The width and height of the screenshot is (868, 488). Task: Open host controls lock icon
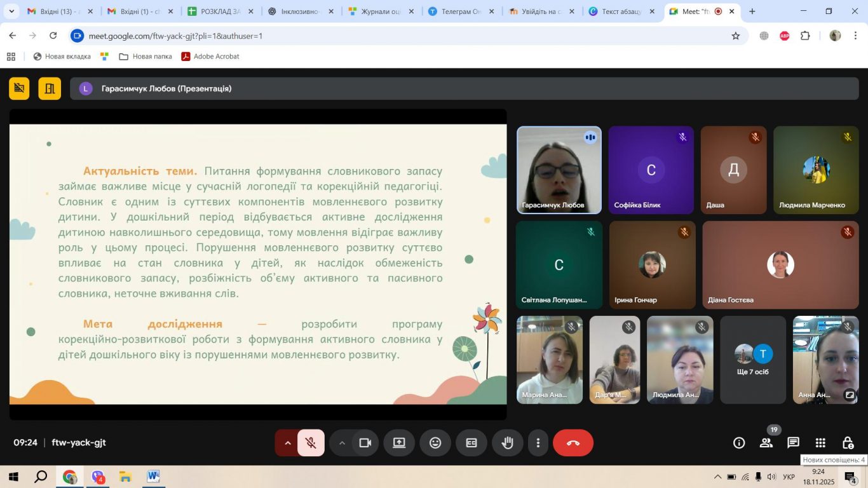pos(848,443)
